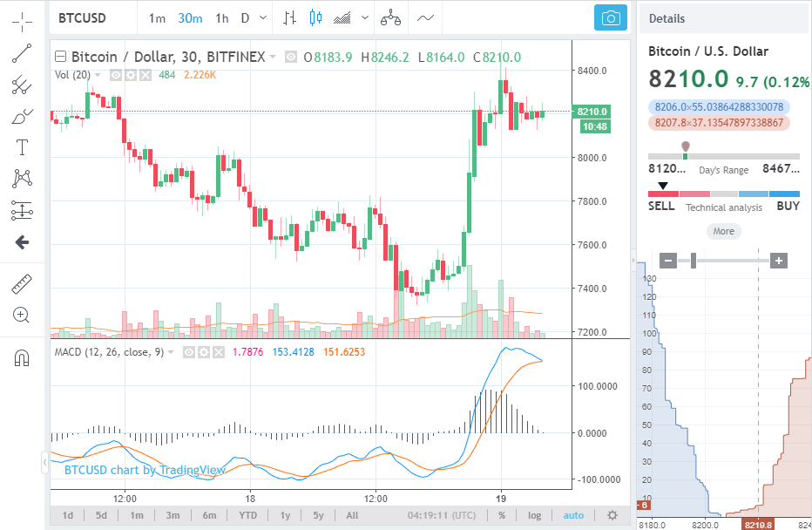The height and width of the screenshot is (530, 812).
Task: Open chart settings gear at bottom right
Action: [x=612, y=515]
